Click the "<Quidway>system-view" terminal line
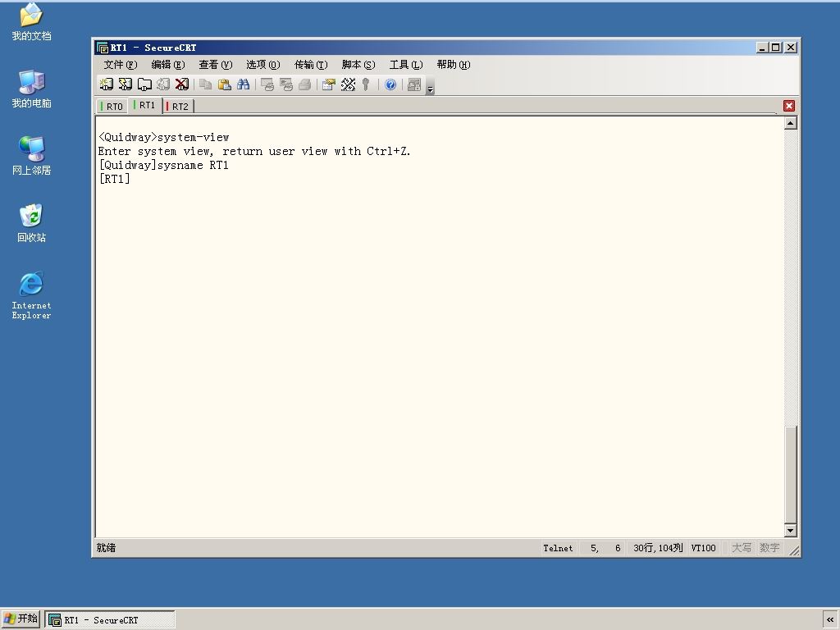Image resolution: width=840 pixels, height=630 pixels. pos(164,137)
